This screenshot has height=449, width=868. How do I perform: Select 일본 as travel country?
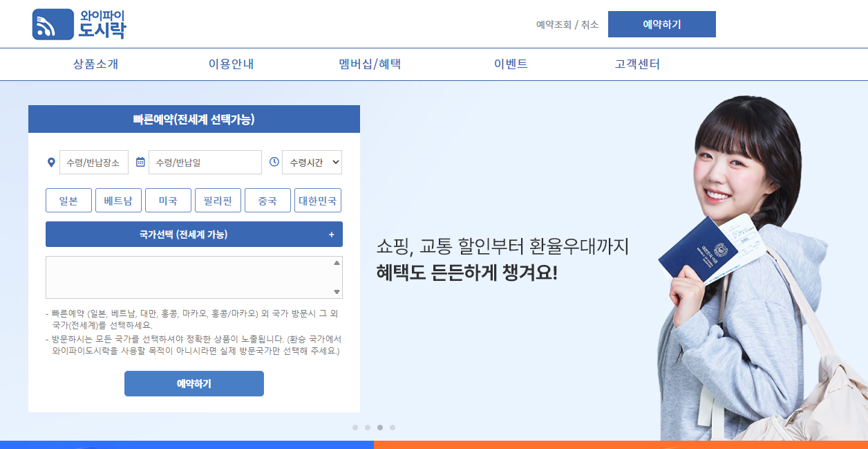pyautogui.click(x=68, y=200)
